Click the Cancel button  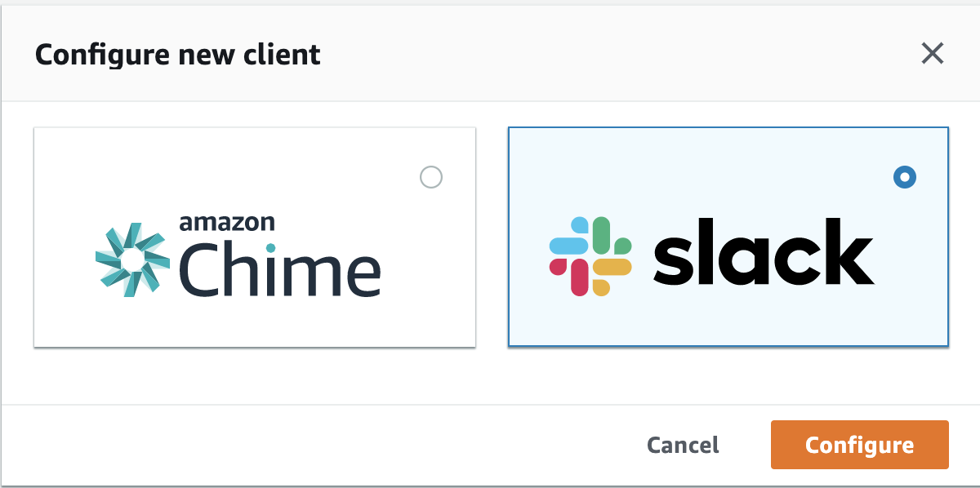click(x=683, y=445)
